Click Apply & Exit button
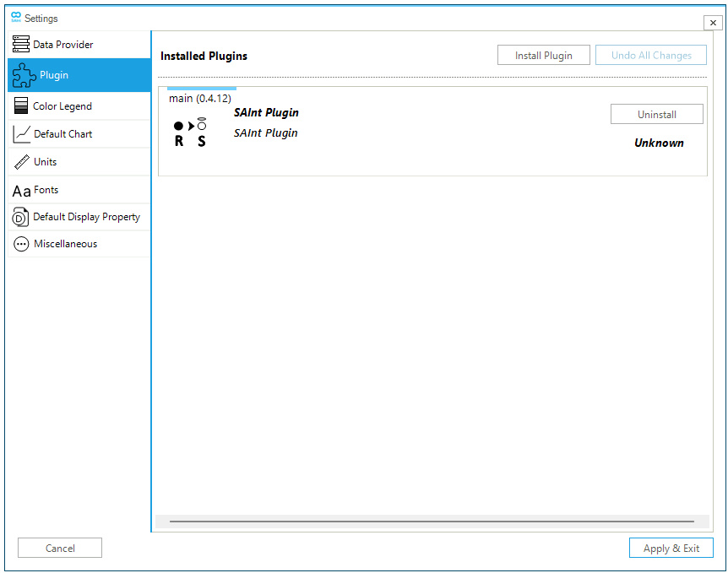The width and height of the screenshot is (728, 573). coord(671,548)
